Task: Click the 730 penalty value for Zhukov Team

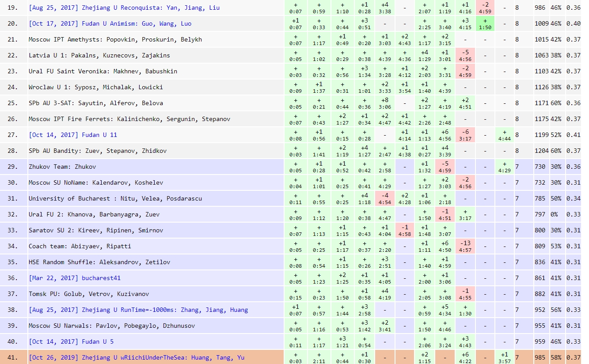Action: click(541, 167)
